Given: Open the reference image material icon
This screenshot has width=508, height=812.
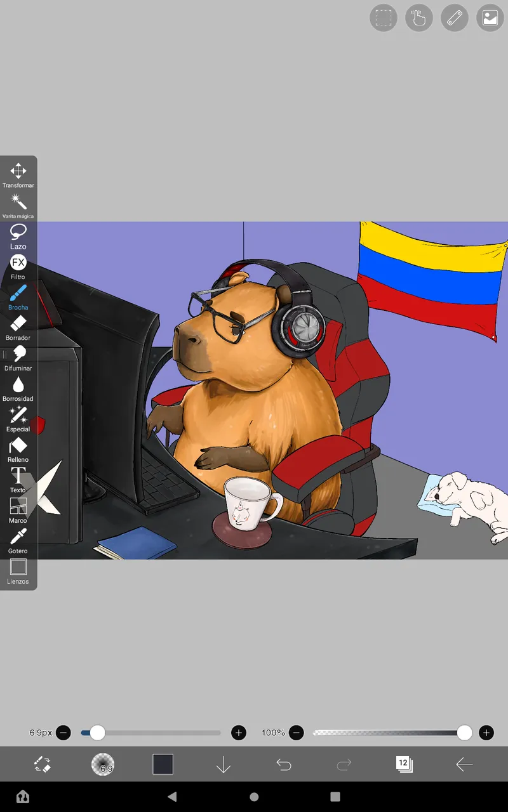Looking at the screenshot, I should [x=490, y=18].
